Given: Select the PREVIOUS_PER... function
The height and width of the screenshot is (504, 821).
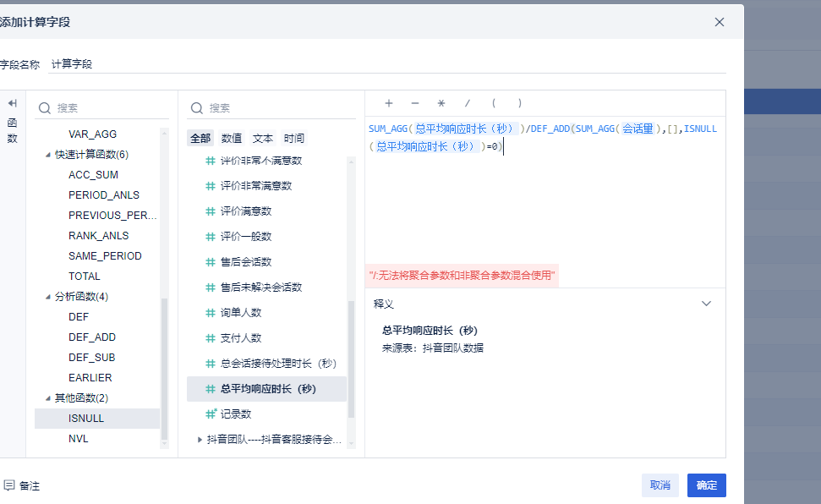Looking at the screenshot, I should point(112,216).
